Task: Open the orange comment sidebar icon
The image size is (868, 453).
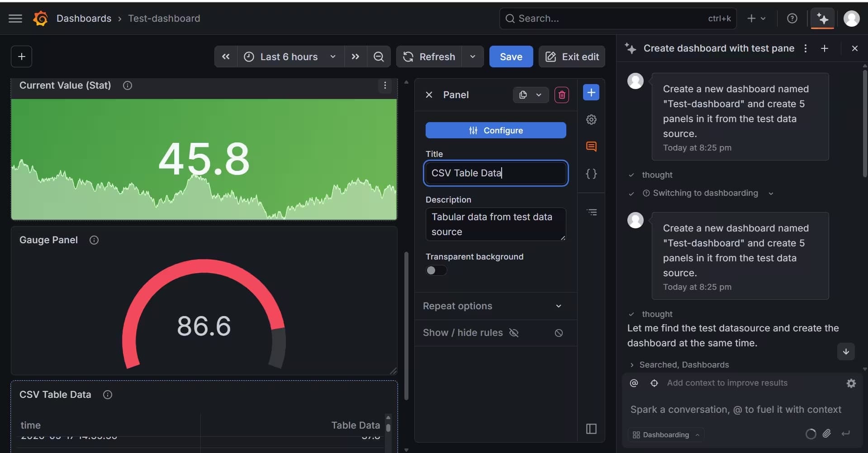Action: [591, 146]
